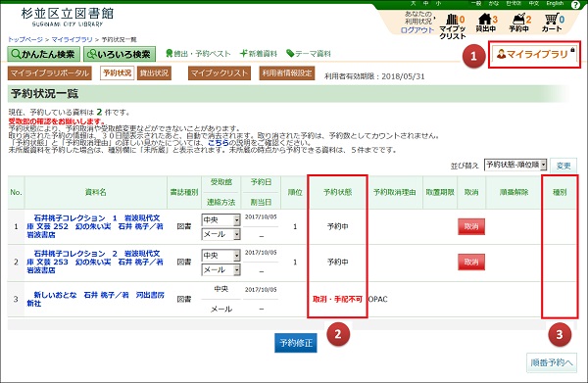
Task: Cancel the reservation for item 1
Action: point(471,226)
